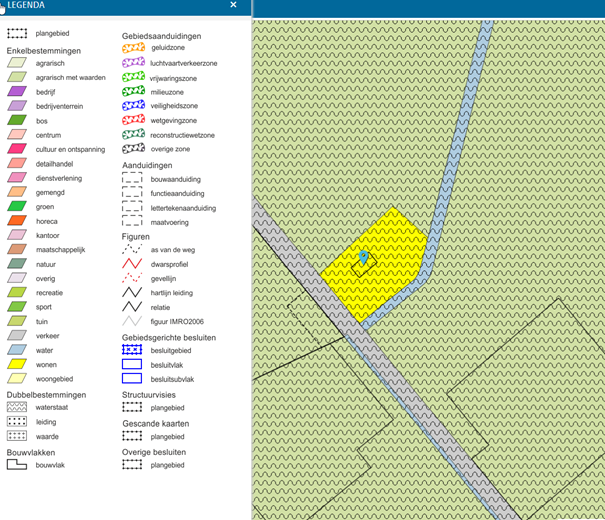The width and height of the screenshot is (605, 520).
Task: Click the Overige besluiten plangebied icon
Action: 132,464
